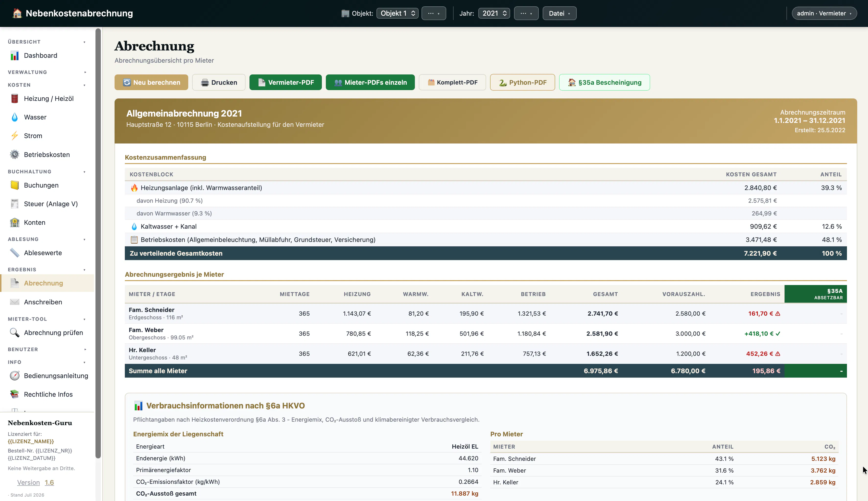
Task: Click the Betriebskosten gear icon
Action: click(x=14, y=155)
